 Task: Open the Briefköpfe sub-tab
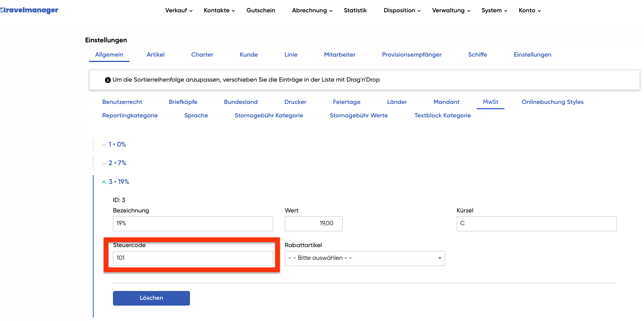183,102
